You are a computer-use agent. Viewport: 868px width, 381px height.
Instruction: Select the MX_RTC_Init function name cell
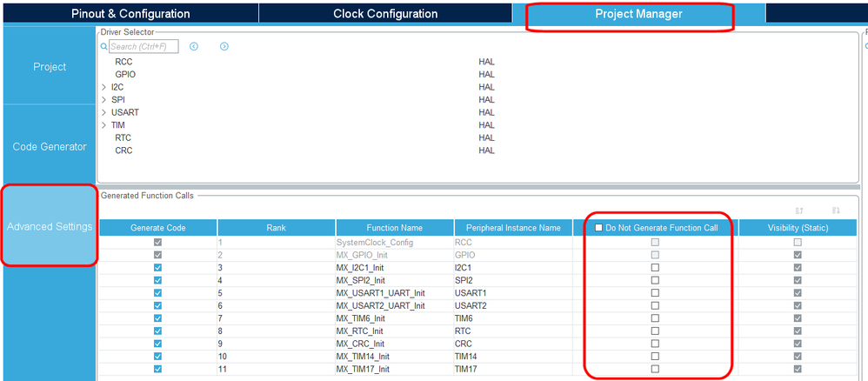coord(395,331)
